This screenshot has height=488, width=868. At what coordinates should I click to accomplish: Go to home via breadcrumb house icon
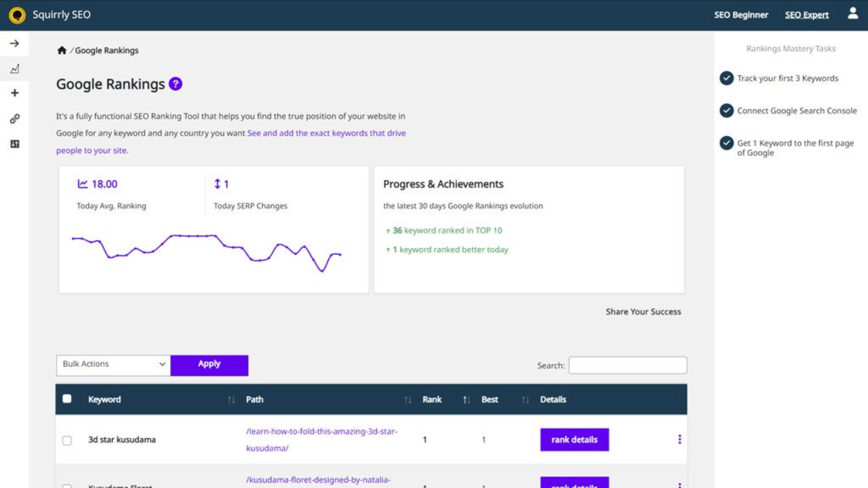coord(62,50)
